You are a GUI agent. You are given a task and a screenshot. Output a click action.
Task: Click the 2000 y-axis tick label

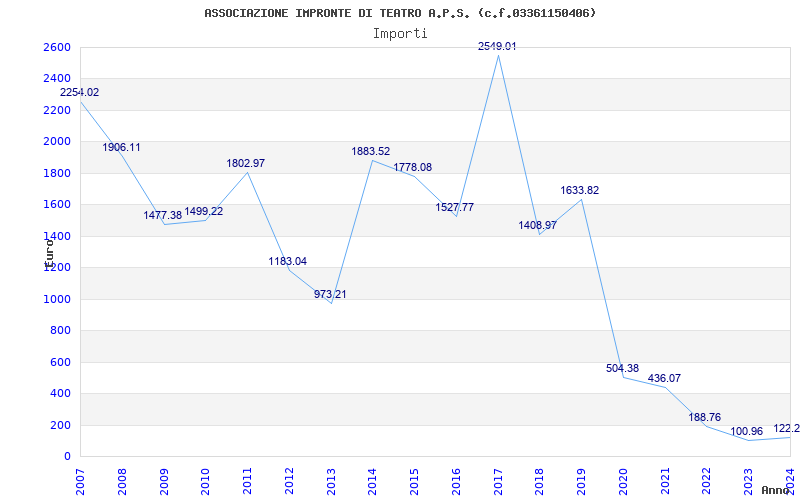coord(57,141)
